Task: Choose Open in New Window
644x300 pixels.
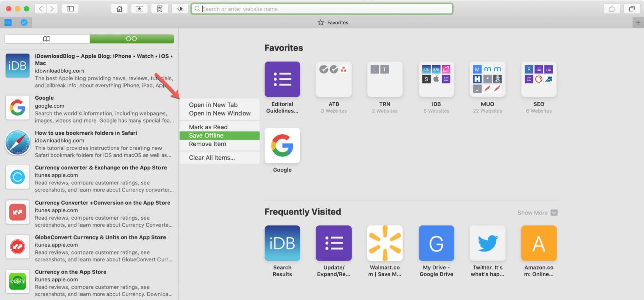Action: 219,113
